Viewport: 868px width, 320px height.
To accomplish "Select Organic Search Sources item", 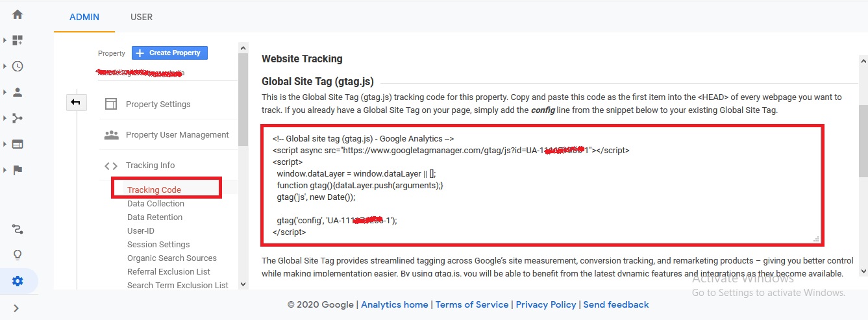I will [x=172, y=258].
